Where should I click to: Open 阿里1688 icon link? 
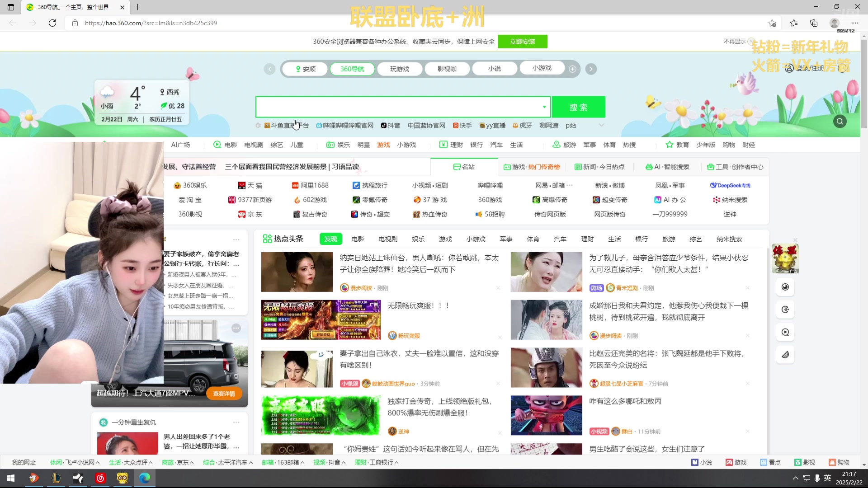click(x=311, y=186)
